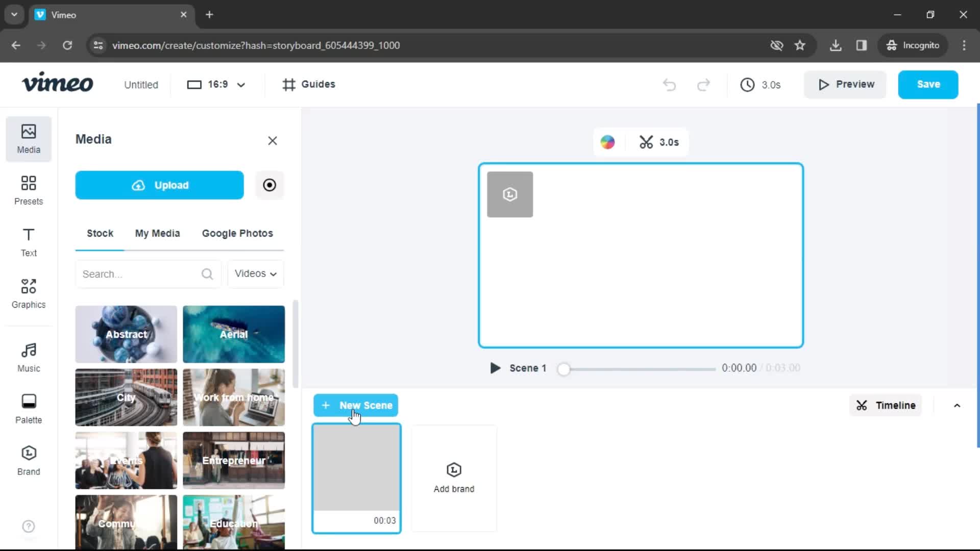Click the search magnifier icon
The width and height of the screenshot is (980, 551).
pyautogui.click(x=207, y=274)
